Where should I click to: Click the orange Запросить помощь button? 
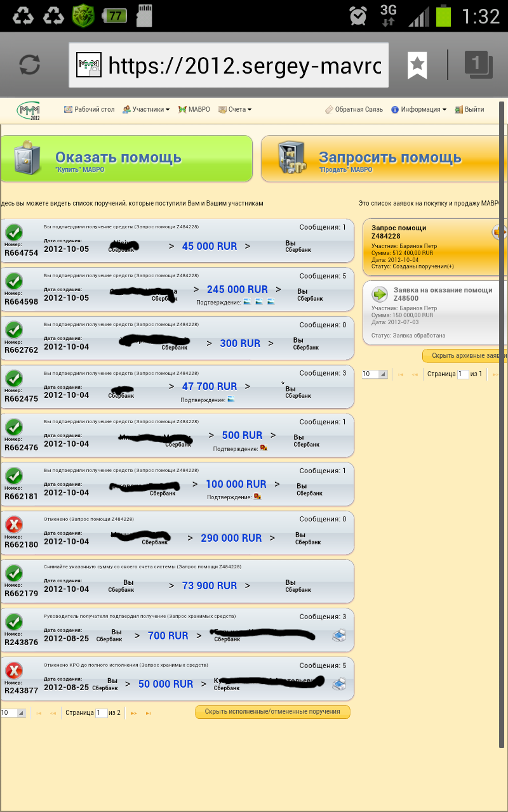[x=384, y=158]
